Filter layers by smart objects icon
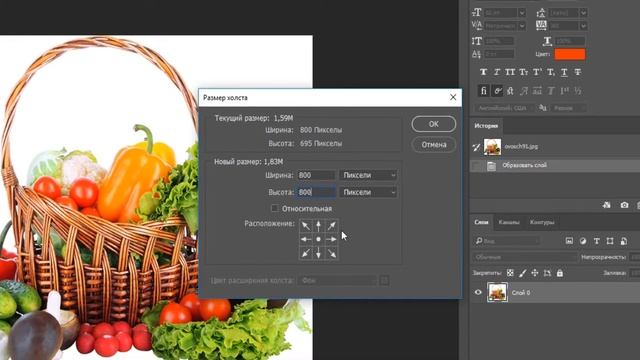Screen dimensions: 640x360 pos(624,241)
